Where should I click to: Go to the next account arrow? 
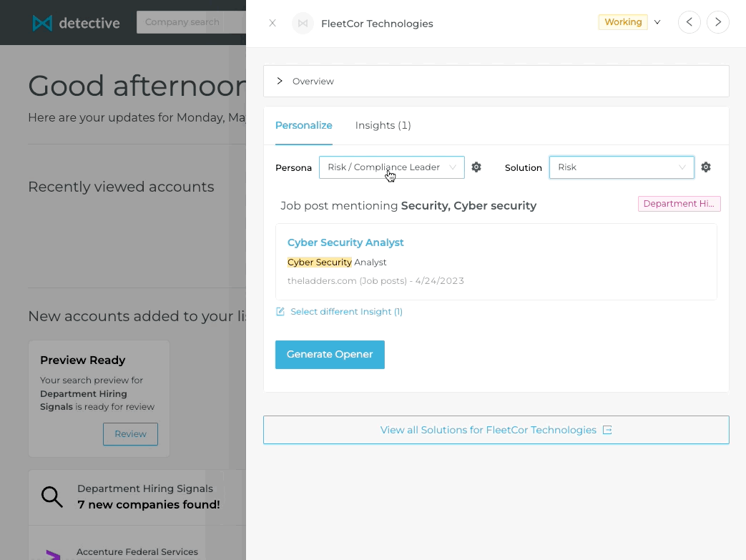pyautogui.click(x=718, y=22)
